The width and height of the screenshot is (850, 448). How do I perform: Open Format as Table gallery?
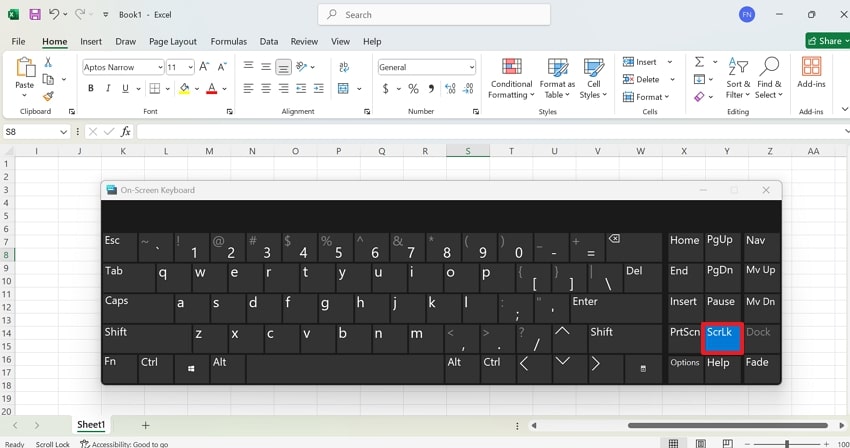(x=557, y=79)
